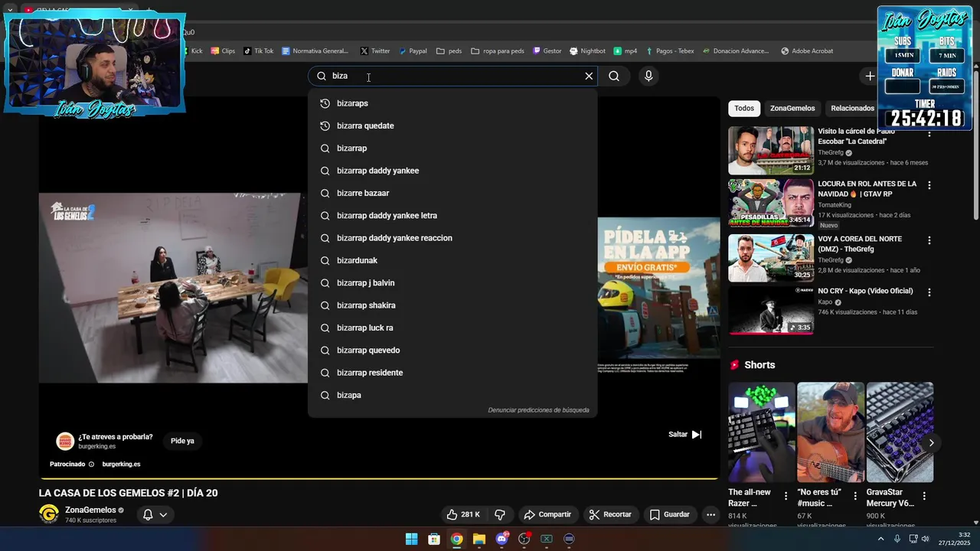The width and height of the screenshot is (980, 551).
Task: Open the 'ropa para peds' bookmark folder
Action: tap(498, 51)
